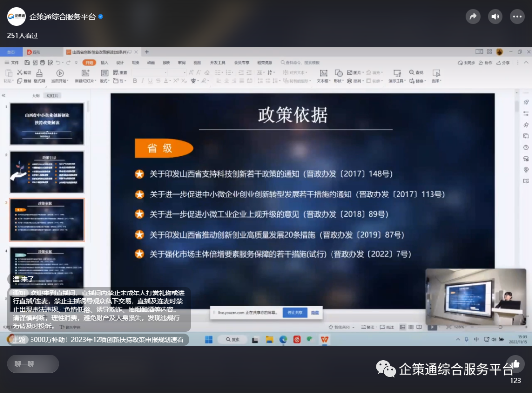The image size is (532, 393).
Task: Toggle bold formatting
Action: tap(135, 81)
